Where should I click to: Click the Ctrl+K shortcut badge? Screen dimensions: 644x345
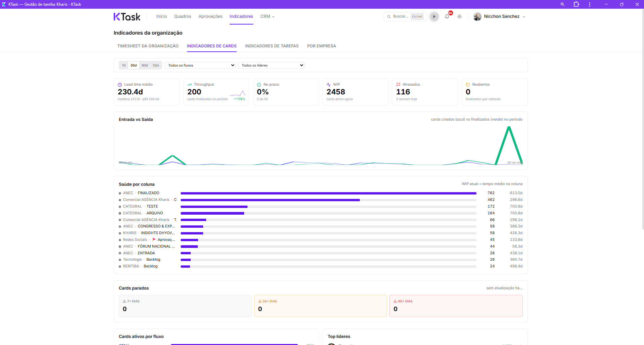[x=417, y=16]
